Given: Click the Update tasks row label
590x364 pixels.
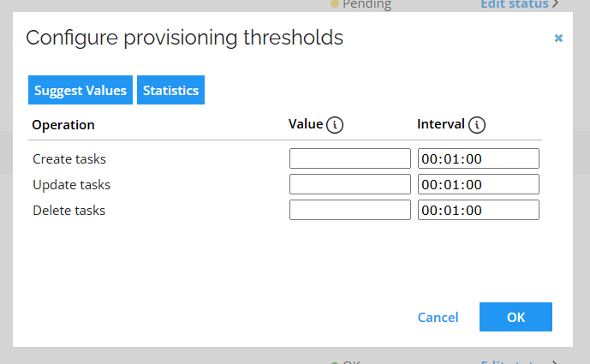Looking at the screenshot, I should (x=71, y=184).
